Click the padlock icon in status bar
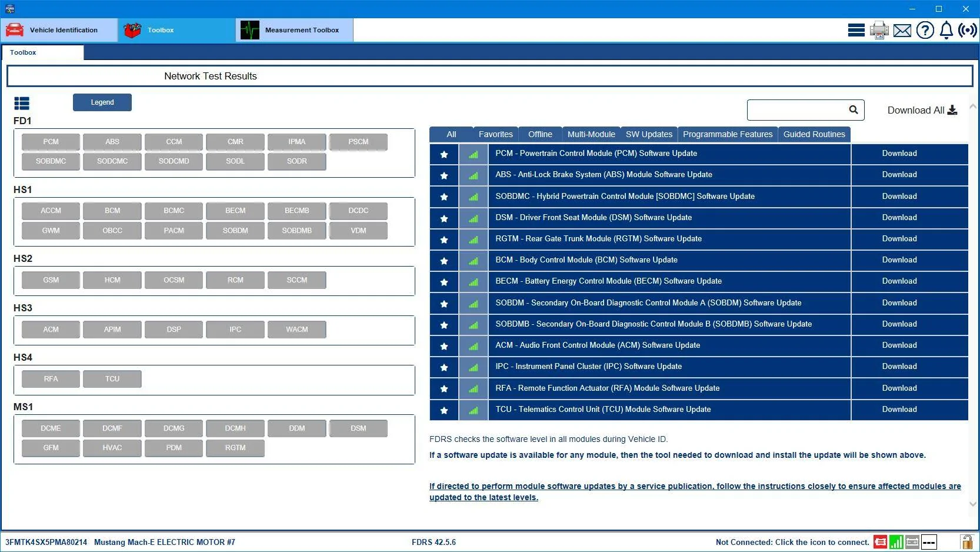 [x=966, y=541]
